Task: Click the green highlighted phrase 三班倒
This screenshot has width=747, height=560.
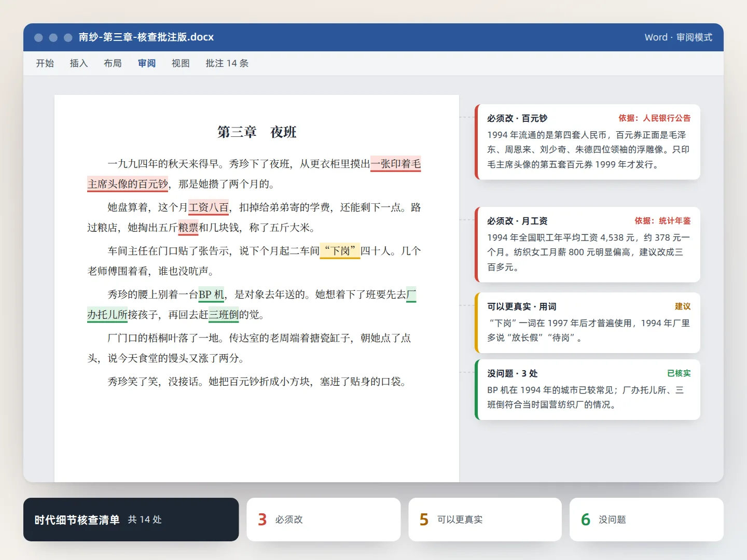Action: (x=224, y=315)
